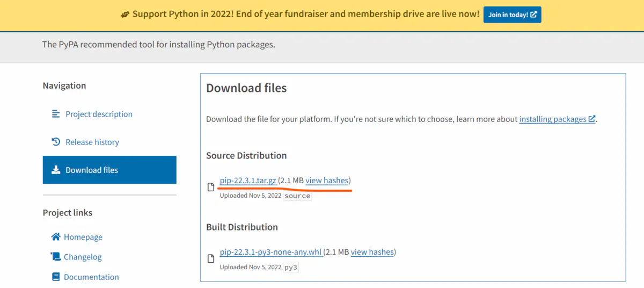Click Uploaded Nov 5, 2022 under whl file
The width and height of the screenshot is (644, 288).
(x=250, y=267)
